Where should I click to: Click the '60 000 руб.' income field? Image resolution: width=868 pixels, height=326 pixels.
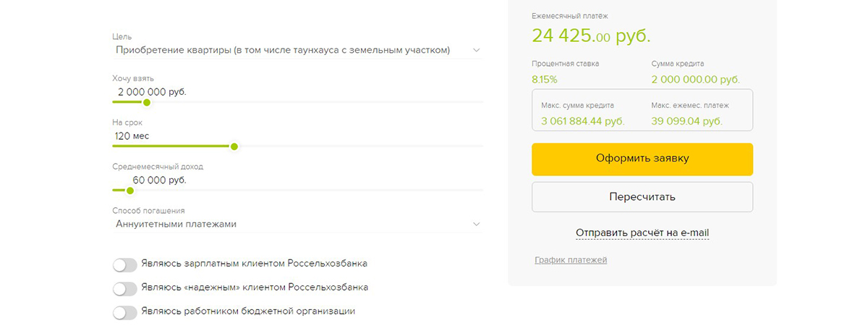pyautogui.click(x=159, y=180)
